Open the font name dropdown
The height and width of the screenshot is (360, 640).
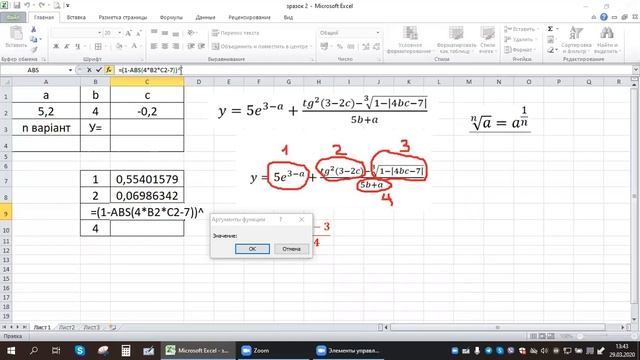(99, 33)
